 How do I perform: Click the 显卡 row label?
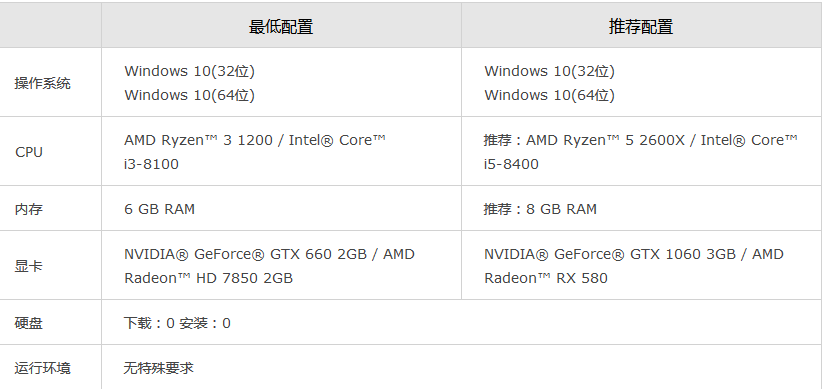[29, 266]
